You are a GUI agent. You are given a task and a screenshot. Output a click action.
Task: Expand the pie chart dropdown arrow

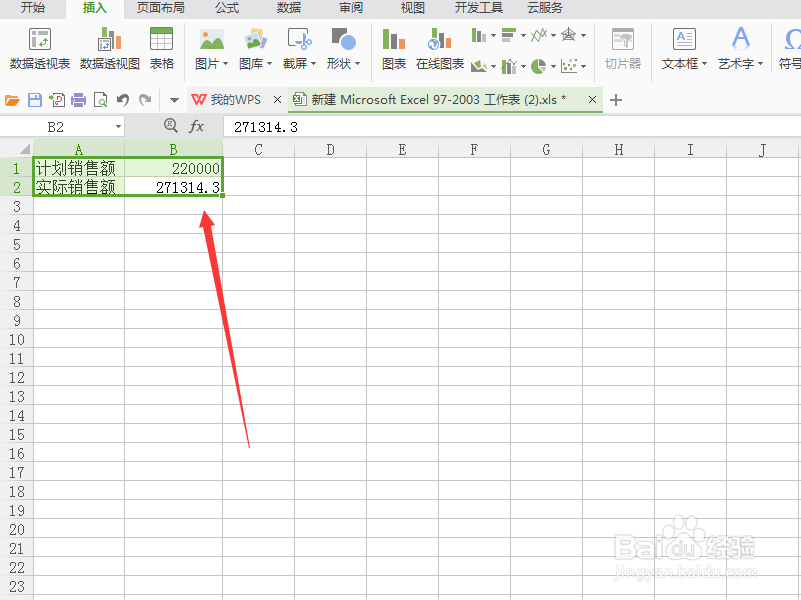553,66
